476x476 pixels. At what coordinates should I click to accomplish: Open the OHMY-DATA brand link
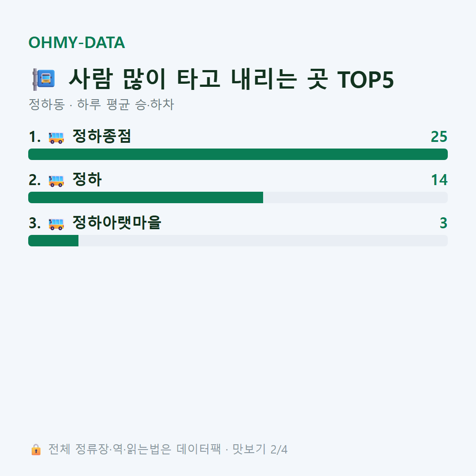pyautogui.click(x=77, y=42)
